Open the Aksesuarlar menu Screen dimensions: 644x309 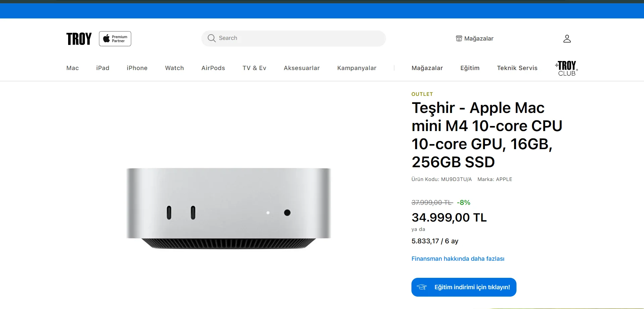click(x=302, y=68)
